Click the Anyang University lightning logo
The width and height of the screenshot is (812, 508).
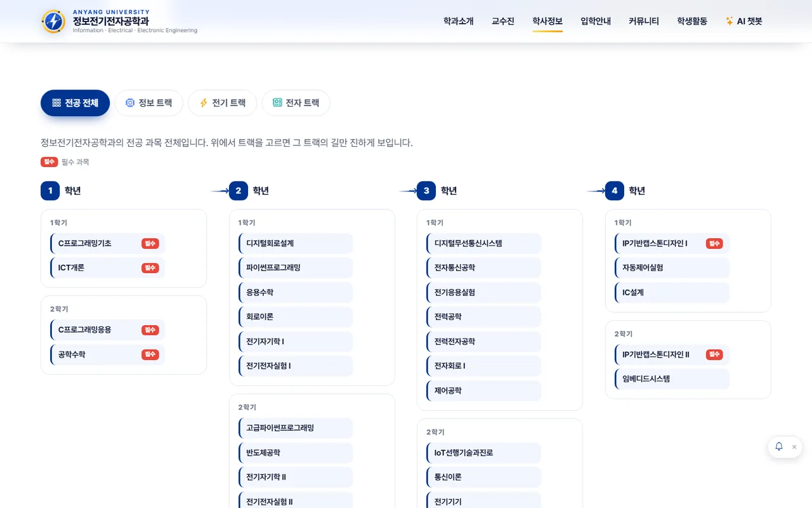[53, 22]
